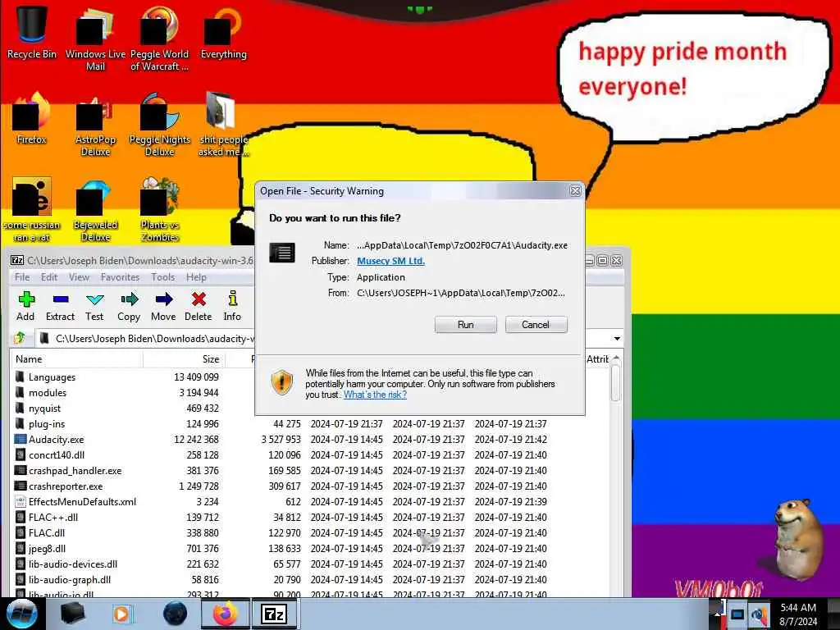Click the "What's the risk?" link
The width and height of the screenshot is (840, 630).
pos(375,395)
